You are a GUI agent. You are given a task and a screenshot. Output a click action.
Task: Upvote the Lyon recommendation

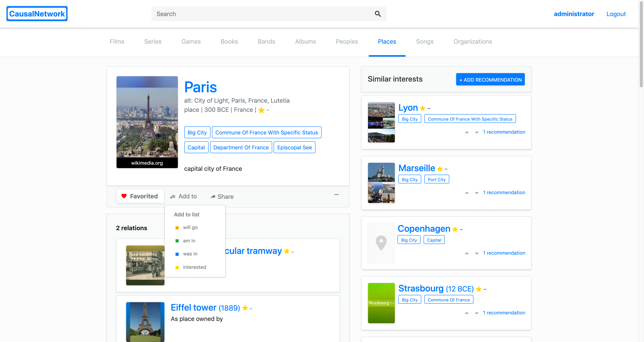467,132
